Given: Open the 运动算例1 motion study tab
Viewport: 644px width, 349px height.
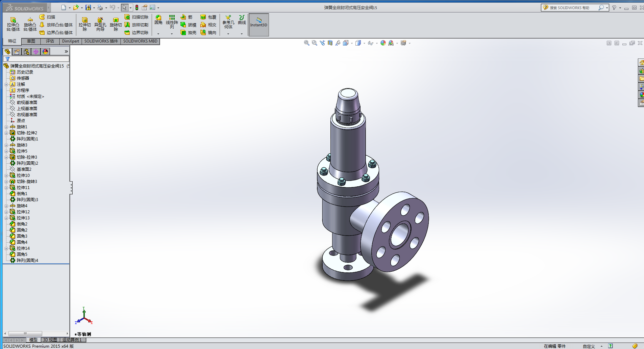Looking at the screenshot, I should coord(72,340).
